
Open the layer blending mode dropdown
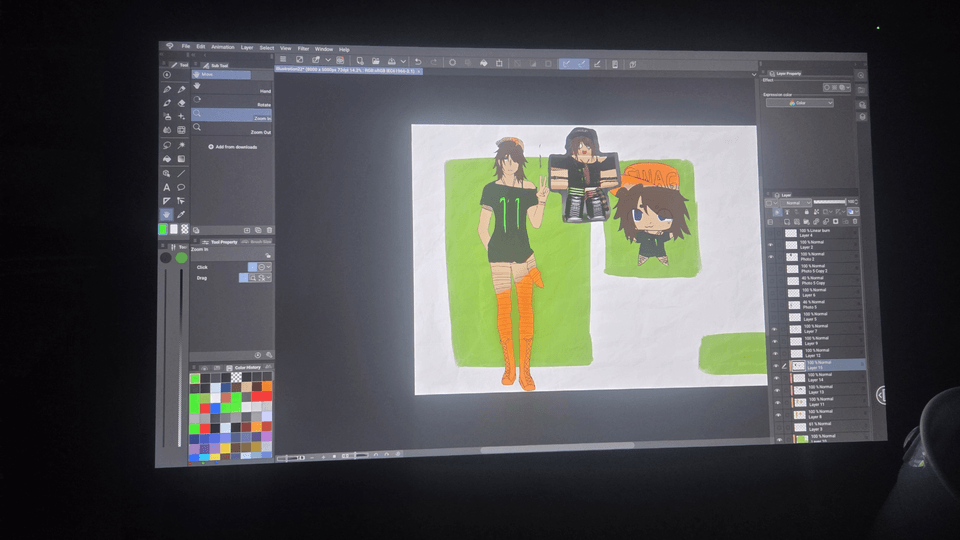coord(793,203)
